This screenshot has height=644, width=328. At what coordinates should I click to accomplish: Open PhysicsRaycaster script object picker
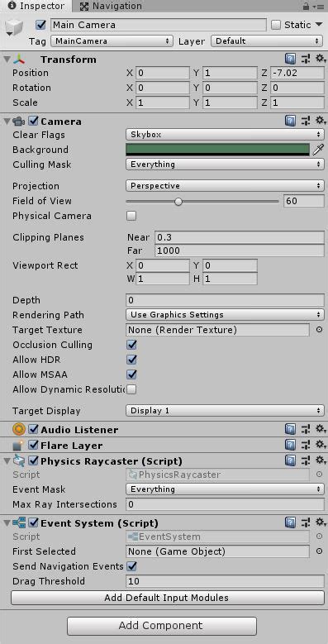pos(319,475)
